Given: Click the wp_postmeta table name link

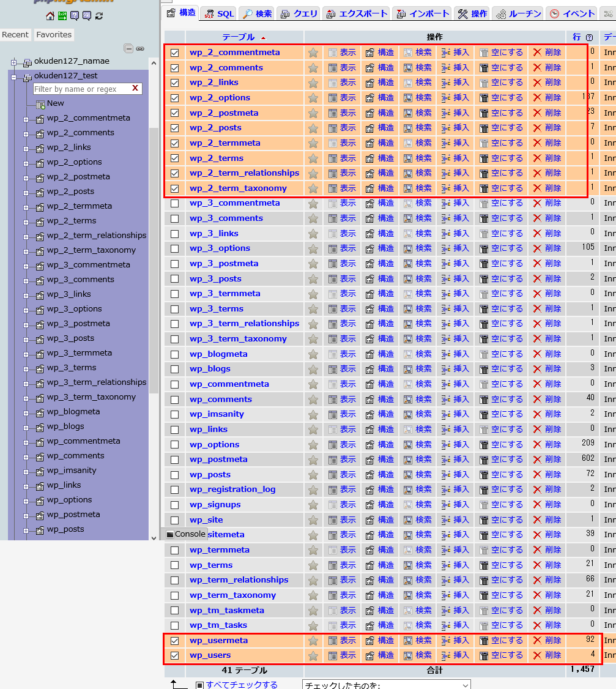Looking at the screenshot, I should pyautogui.click(x=218, y=460).
